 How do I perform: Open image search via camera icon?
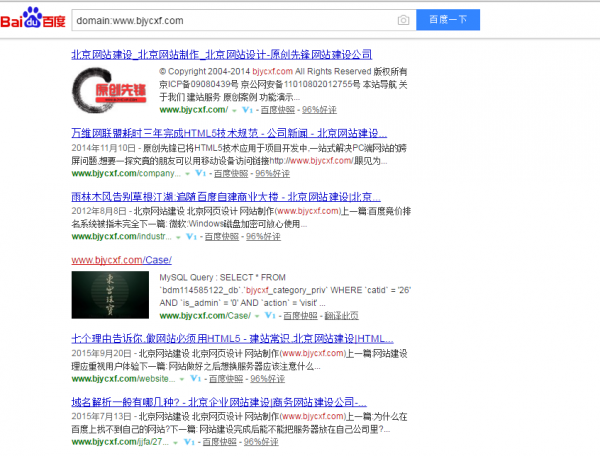[403, 19]
